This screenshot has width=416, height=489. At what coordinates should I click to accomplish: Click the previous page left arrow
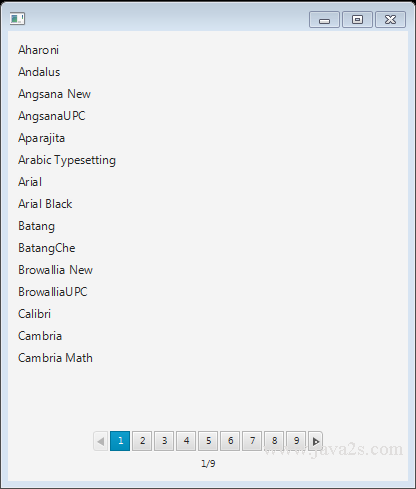coord(101,441)
